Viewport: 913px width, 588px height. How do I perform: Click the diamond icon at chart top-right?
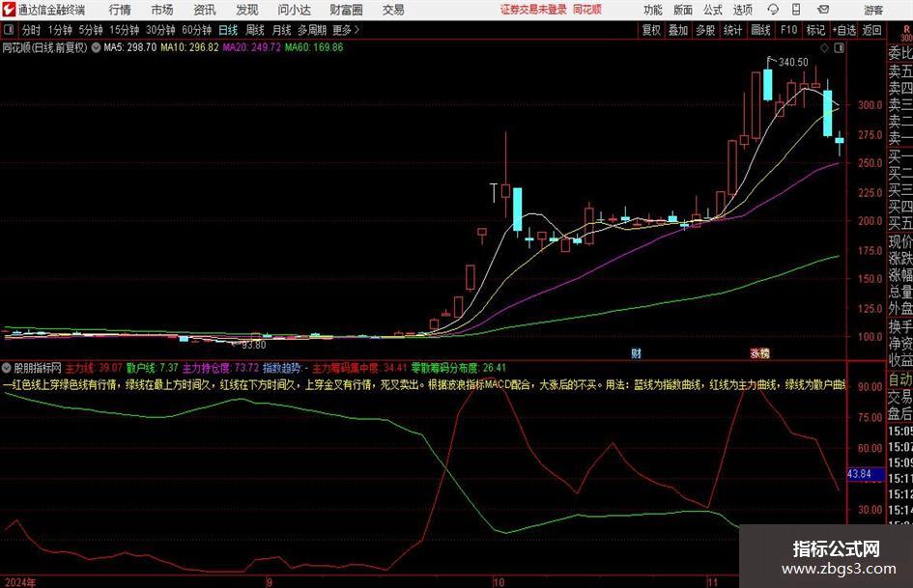pos(824,48)
